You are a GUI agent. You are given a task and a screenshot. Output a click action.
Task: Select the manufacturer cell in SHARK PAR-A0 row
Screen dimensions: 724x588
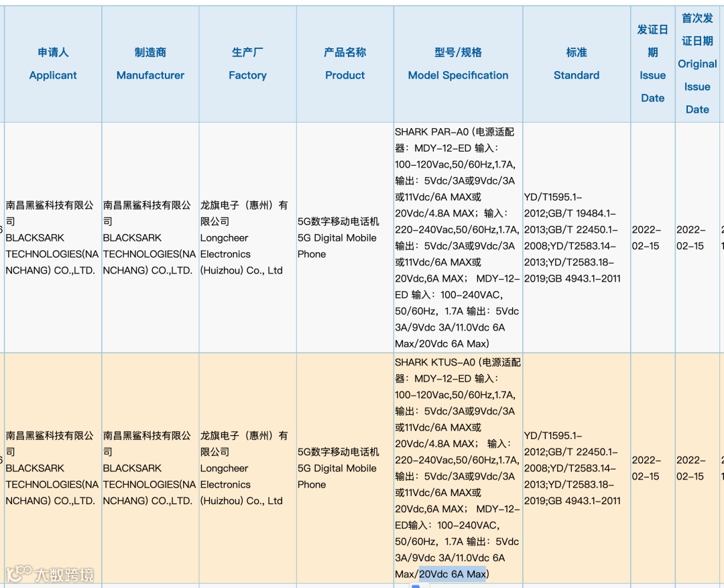pyautogui.click(x=151, y=237)
